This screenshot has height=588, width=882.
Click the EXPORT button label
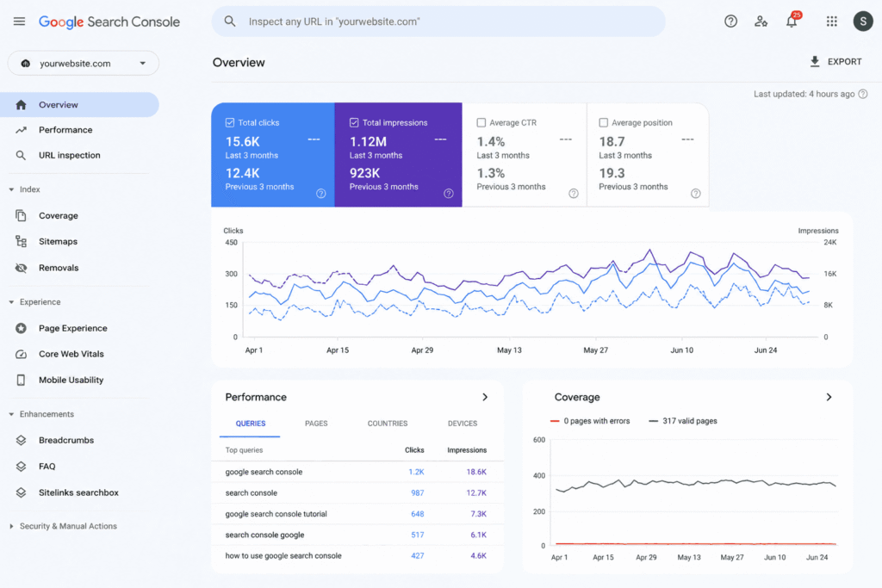tap(844, 62)
